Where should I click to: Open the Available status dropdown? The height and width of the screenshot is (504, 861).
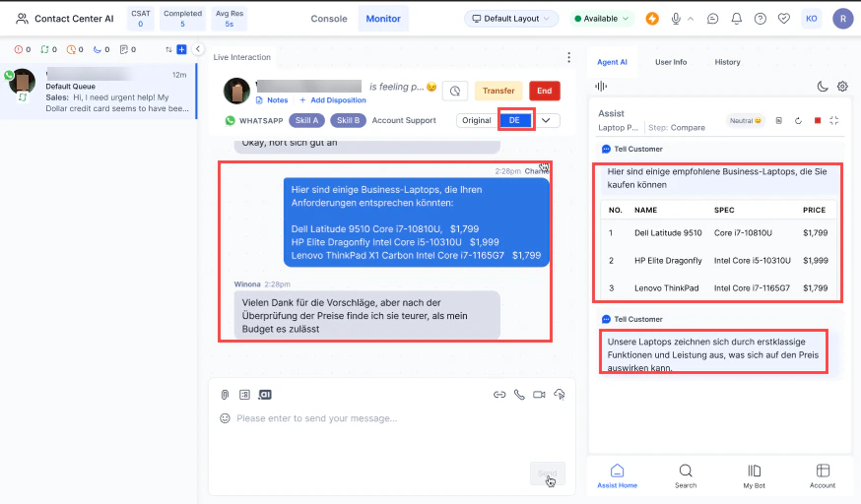[x=601, y=19]
